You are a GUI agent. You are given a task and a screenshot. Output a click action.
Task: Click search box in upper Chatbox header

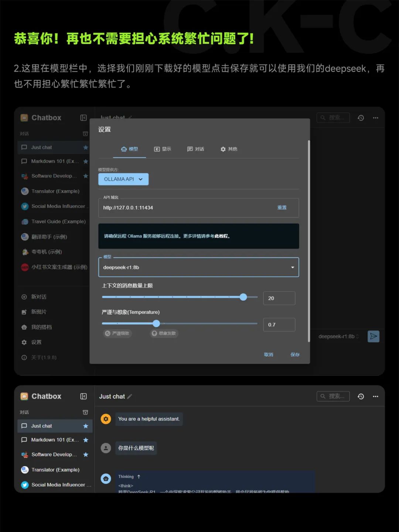(x=333, y=118)
